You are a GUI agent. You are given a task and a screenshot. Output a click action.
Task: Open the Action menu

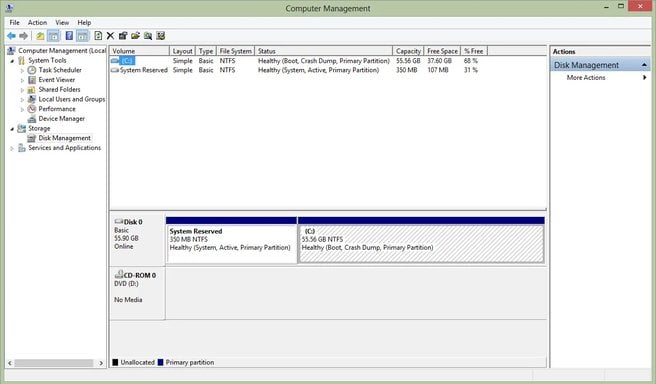(x=37, y=23)
